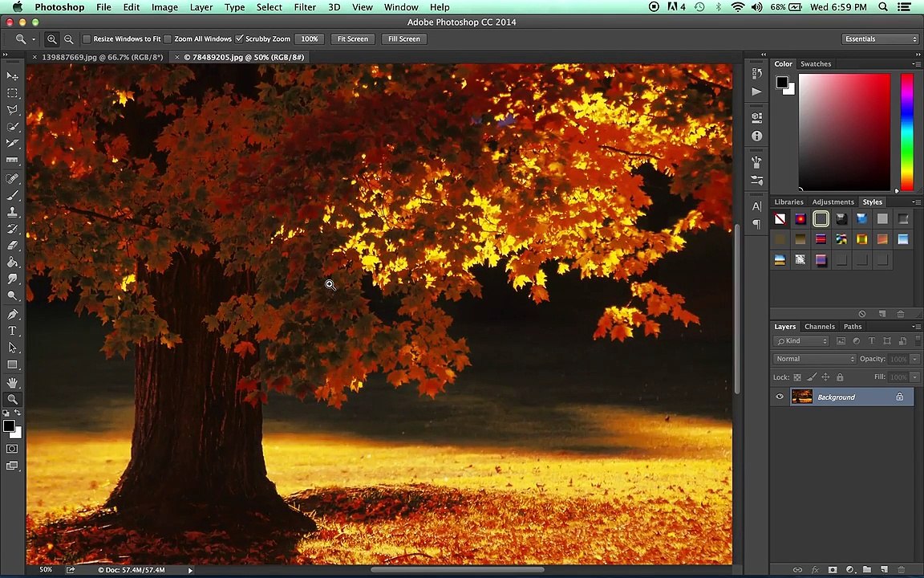Viewport: 924px width, 578px height.
Task: Open the Essentials workspace dropdown
Action: click(x=881, y=39)
